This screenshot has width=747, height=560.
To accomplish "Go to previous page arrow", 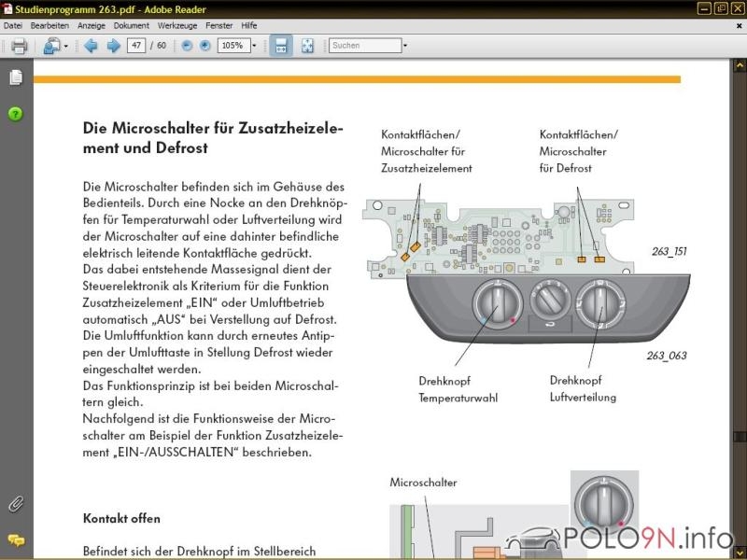I will click(91, 46).
